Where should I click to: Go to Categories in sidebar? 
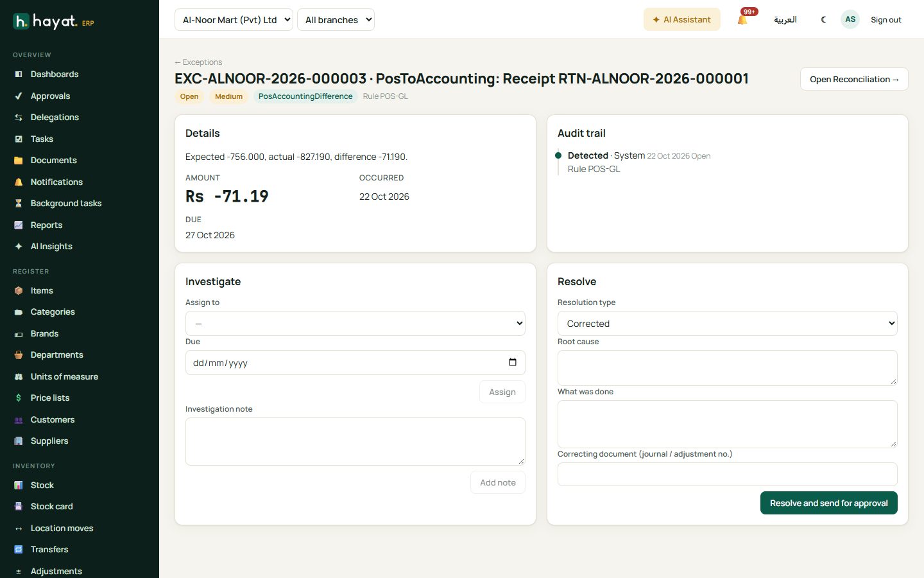[53, 312]
